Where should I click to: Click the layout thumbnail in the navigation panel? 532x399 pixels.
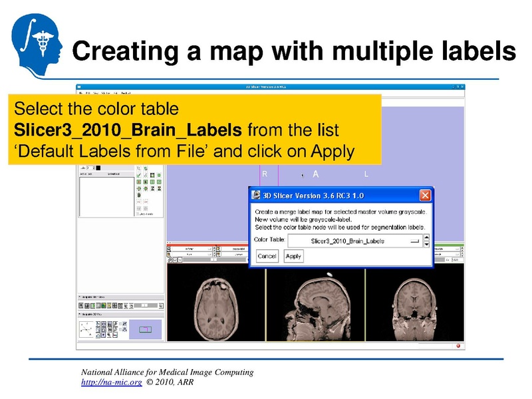click(x=145, y=329)
